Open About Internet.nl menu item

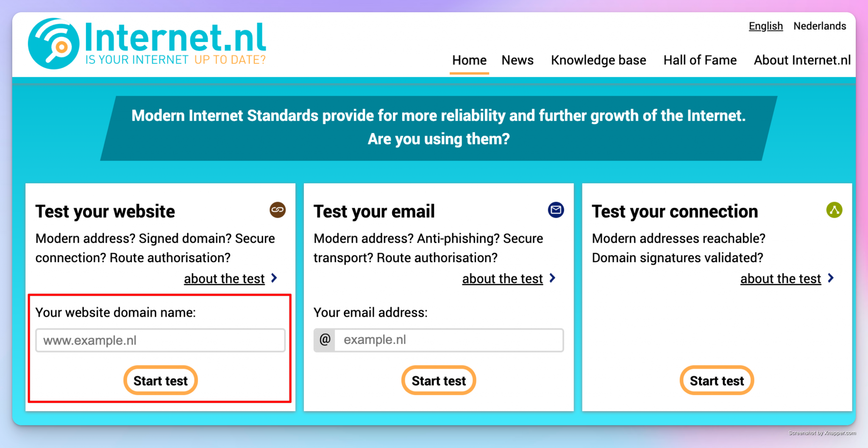802,60
